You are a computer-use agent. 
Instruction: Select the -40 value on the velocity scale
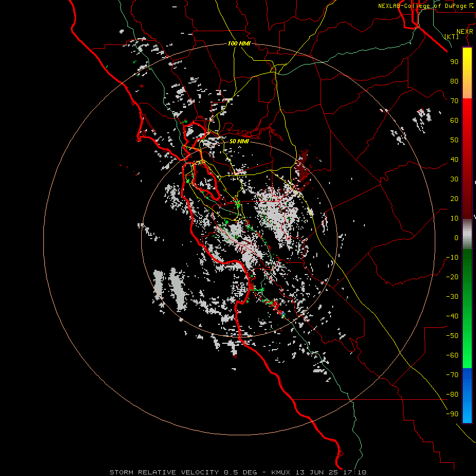452,316
